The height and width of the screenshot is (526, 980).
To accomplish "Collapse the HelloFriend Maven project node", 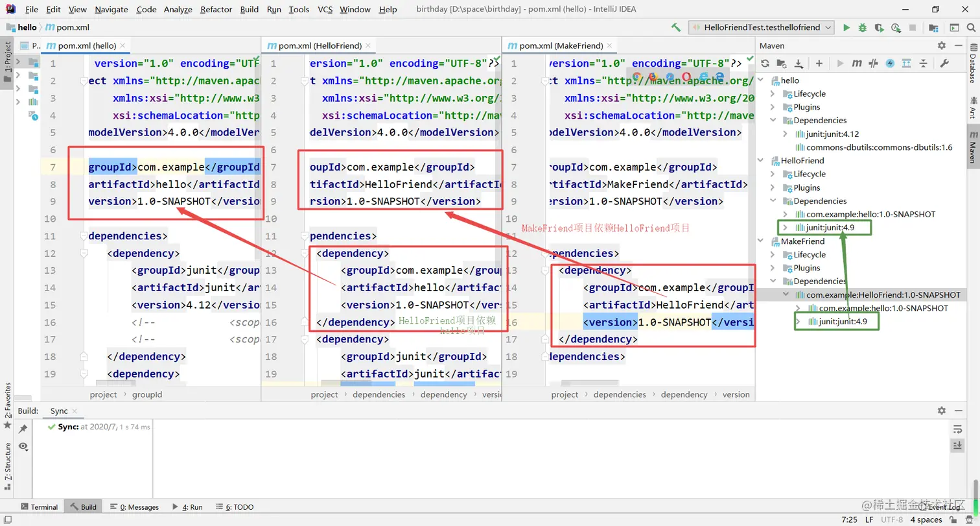I will click(762, 161).
